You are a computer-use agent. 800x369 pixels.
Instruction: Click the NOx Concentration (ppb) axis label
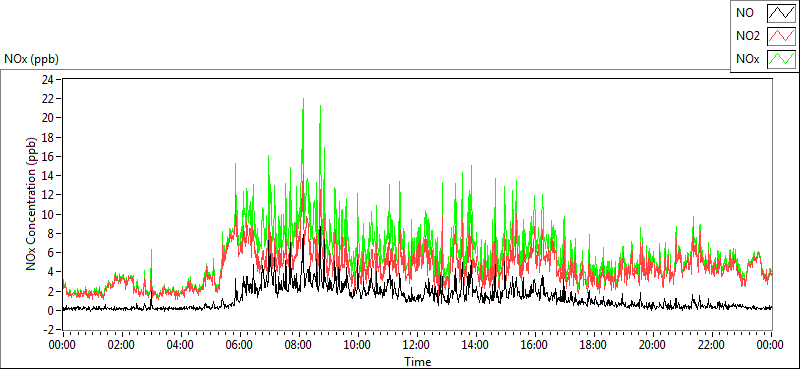(x=32, y=204)
